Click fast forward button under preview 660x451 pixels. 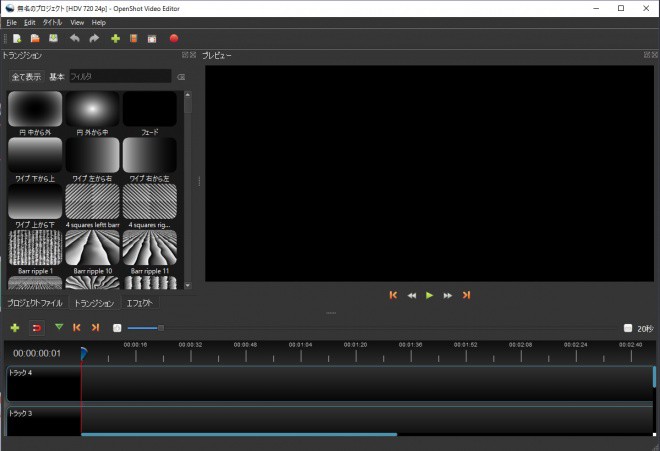(448, 296)
